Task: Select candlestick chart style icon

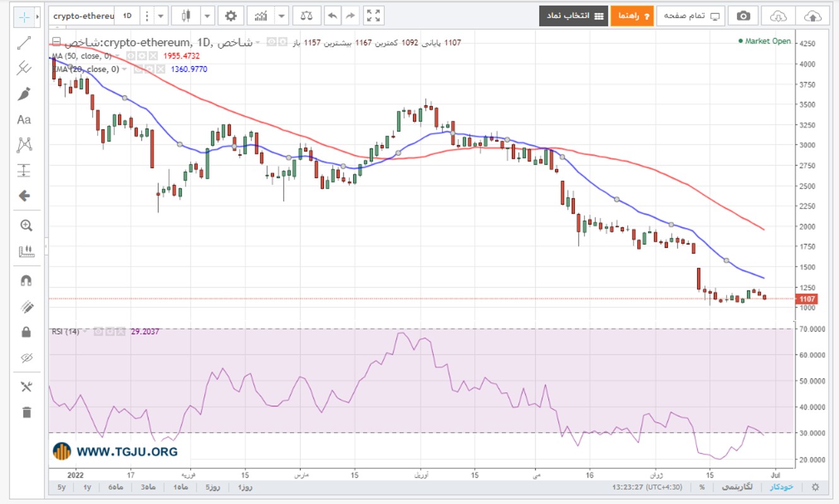Action: tap(187, 16)
